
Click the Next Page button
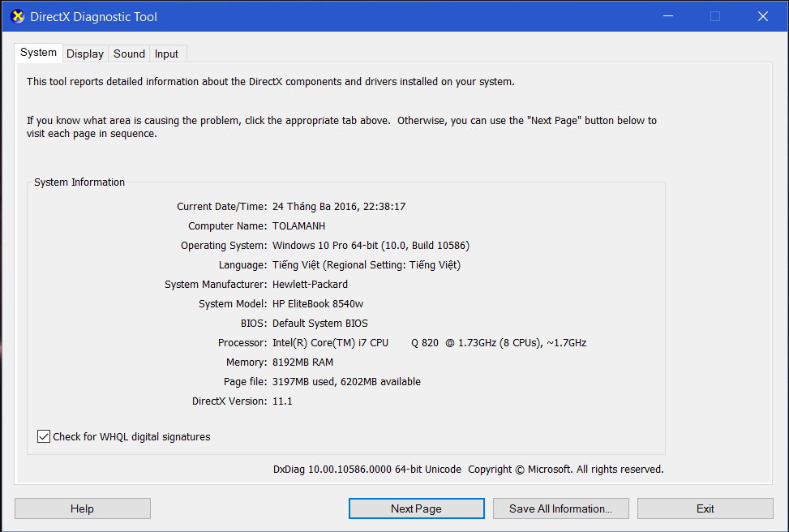[416, 508]
